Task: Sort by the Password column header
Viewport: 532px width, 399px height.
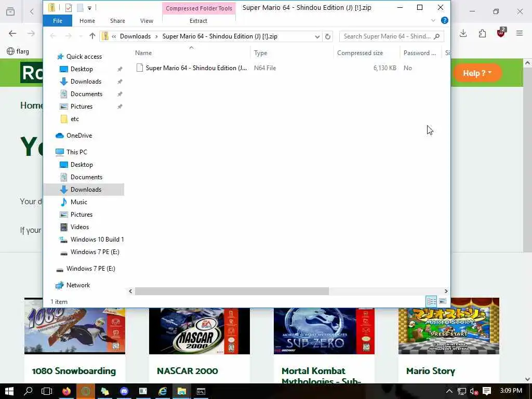Action: (420, 53)
